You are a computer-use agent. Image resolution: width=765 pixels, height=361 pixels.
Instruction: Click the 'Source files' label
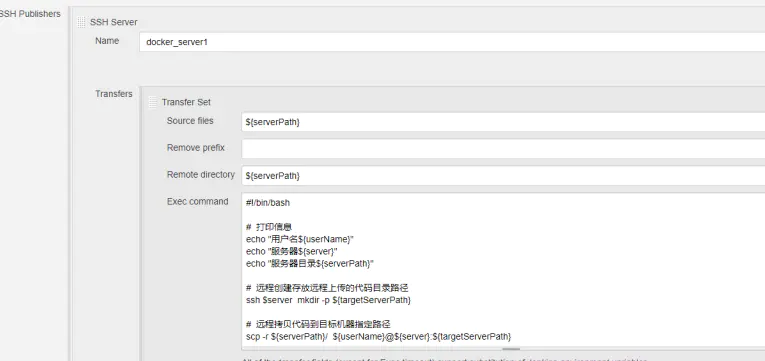[190, 120]
